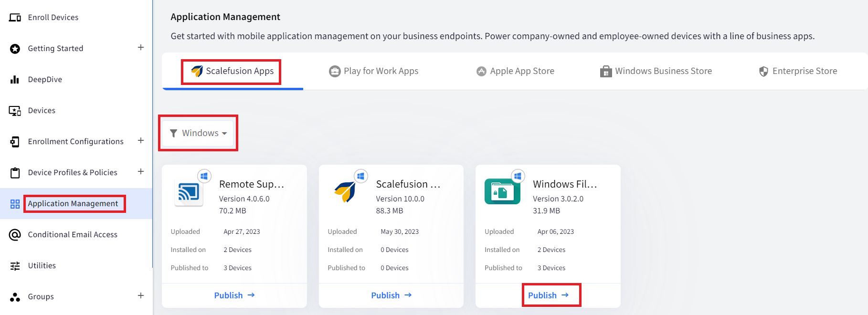Image resolution: width=868 pixels, height=315 pixels.
Task: Switch to the Windows Business Store tab
Action: (x=656, y=71)
